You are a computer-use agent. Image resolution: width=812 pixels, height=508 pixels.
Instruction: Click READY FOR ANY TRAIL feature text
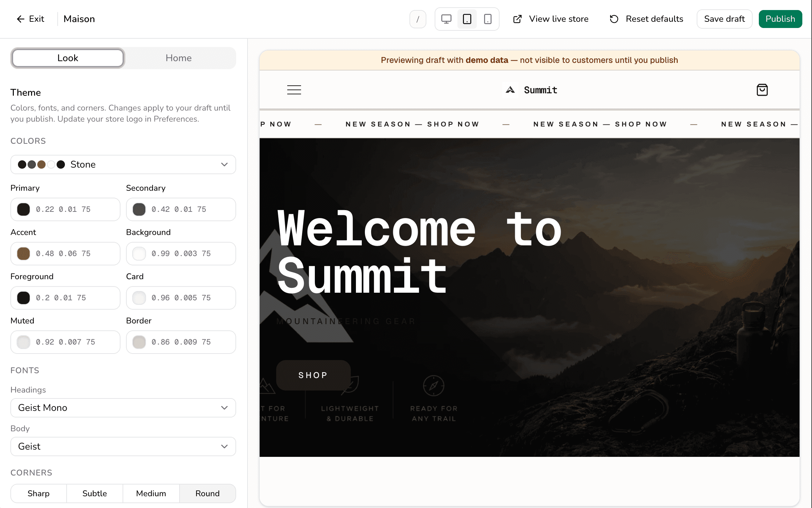434,413
